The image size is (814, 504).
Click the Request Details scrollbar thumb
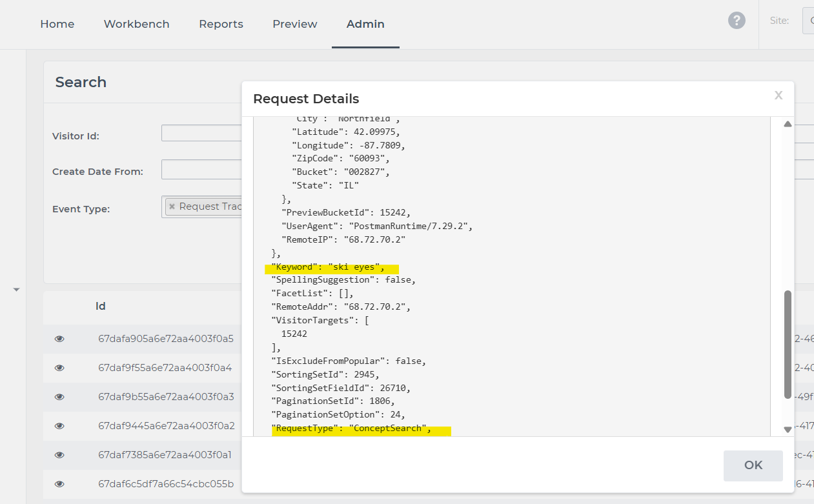[x=788, y=345]
